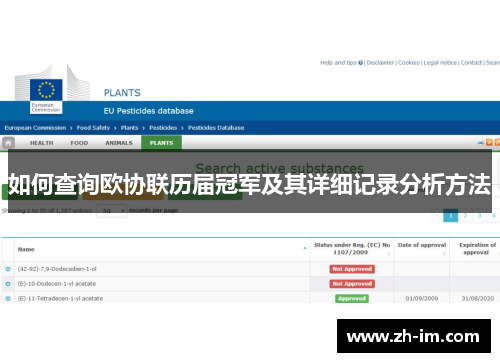Click approval date 01/09/2009
Image resolution: width=500 pixels, height=362 pixels.
tap(422, 299)
